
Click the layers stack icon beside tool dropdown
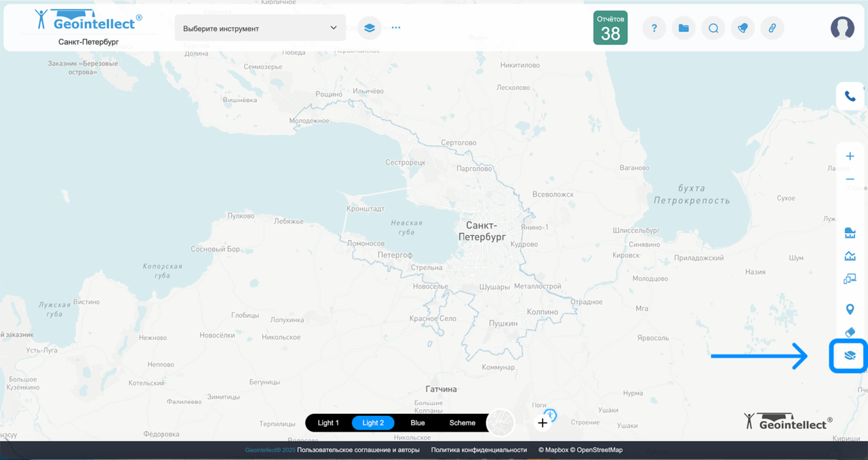pos(370,28)
